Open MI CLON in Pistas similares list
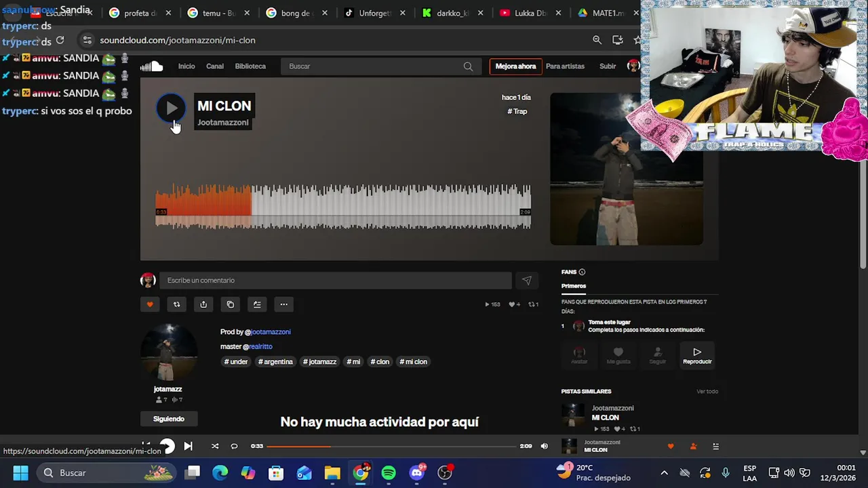The image size is (868, 488). click(606, 418)
